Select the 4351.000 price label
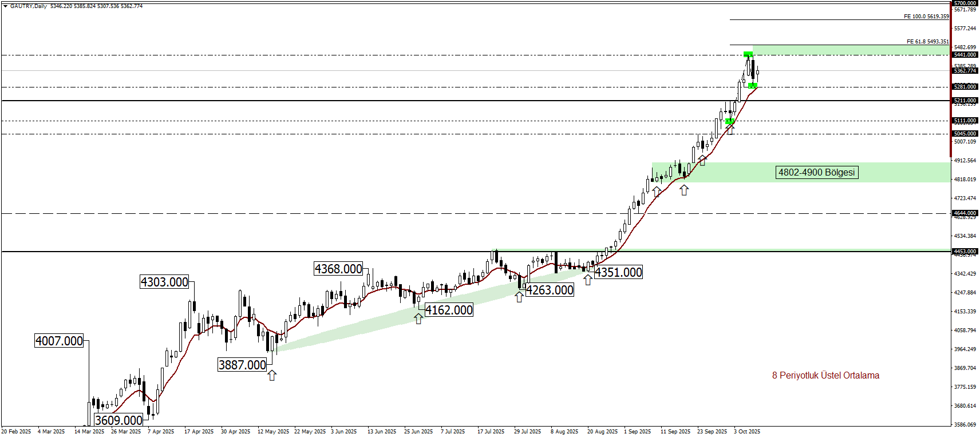The width and height of the screenshot is (980, 438). tap(618, 272)
